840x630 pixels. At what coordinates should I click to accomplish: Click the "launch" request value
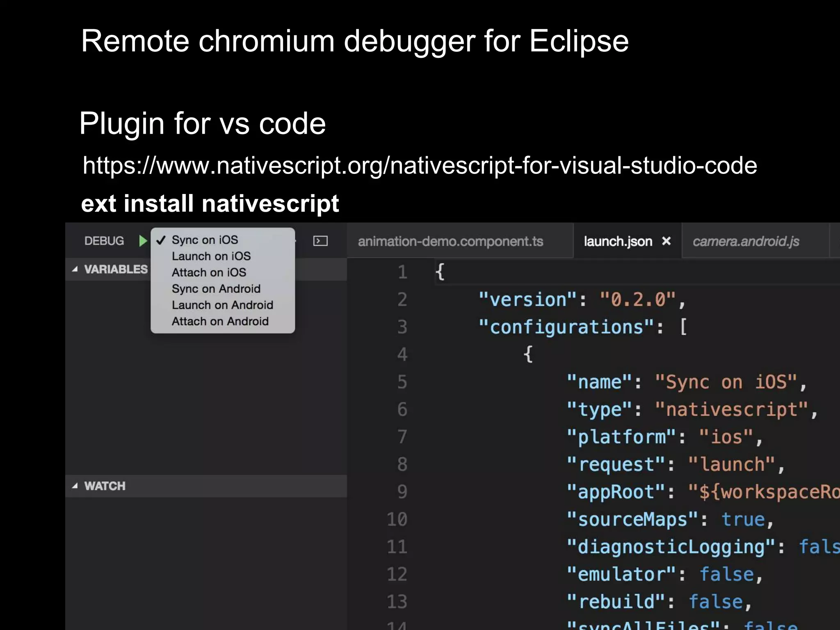coord(731,465)
